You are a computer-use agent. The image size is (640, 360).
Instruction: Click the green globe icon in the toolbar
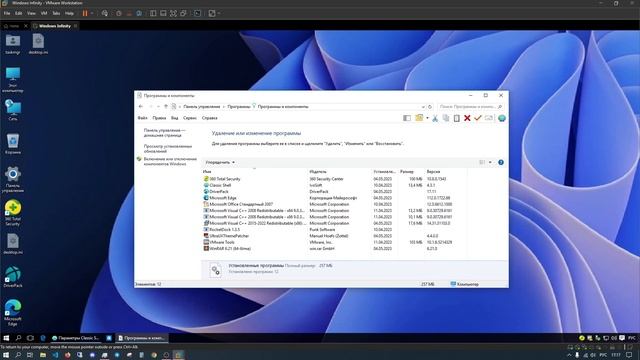(502, 118)
